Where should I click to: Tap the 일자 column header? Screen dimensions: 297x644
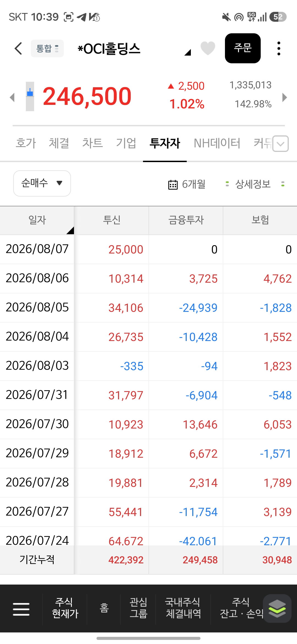(37, 220)
